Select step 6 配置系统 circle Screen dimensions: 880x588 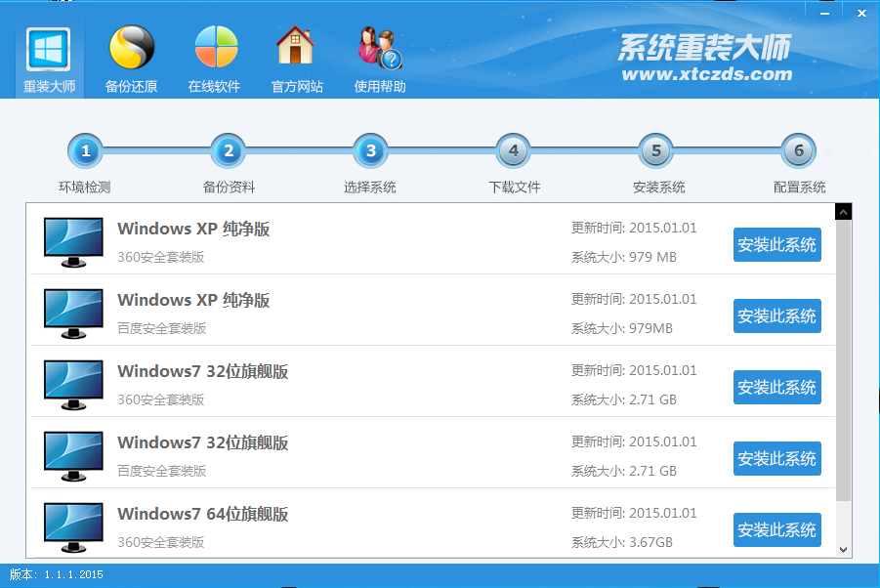[799, 151]
